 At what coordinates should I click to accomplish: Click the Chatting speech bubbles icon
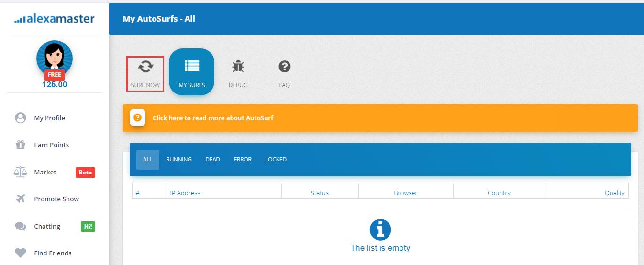tap(20, 226)
